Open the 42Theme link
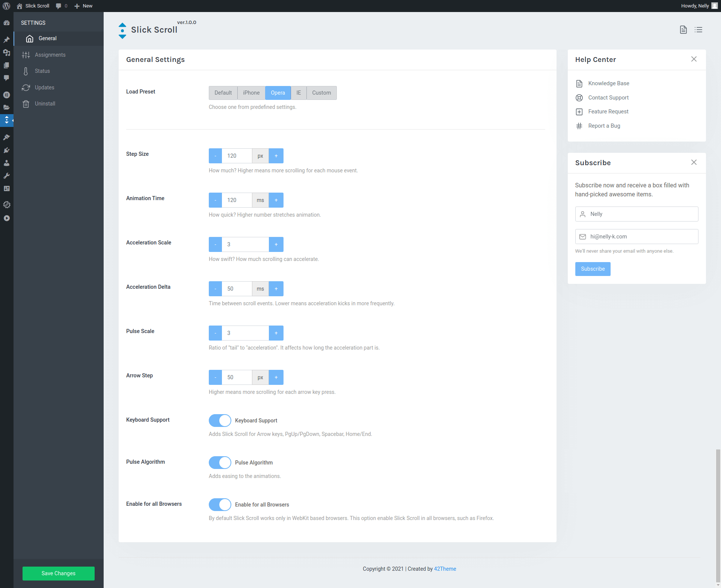The height and width of the screenshot is (588, 721). pyautogui.click(x=445, y=569)
